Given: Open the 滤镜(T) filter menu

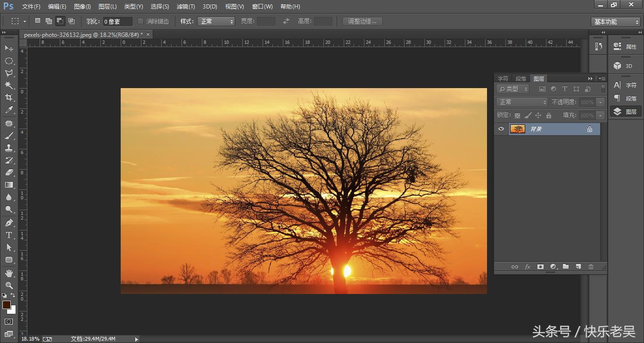Looking at the screenshot, I should (x=185, y=7).
